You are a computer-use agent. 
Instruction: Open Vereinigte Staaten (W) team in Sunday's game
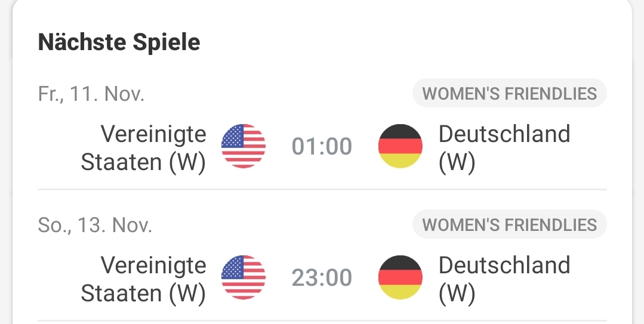[143, 279]
